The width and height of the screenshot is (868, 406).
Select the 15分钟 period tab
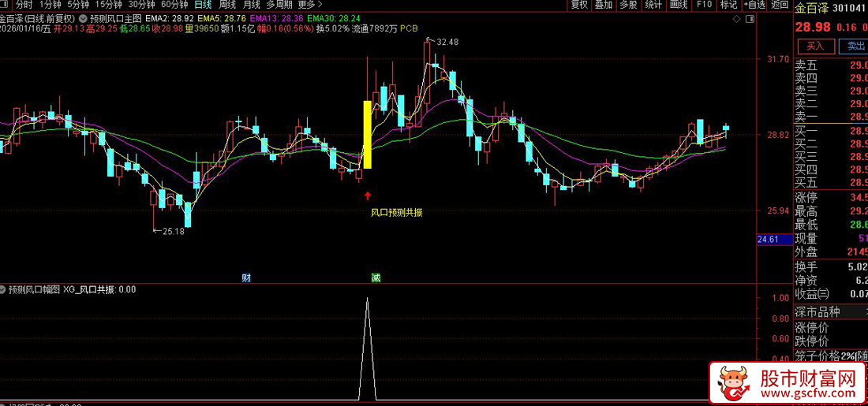(x=108, y=5)
